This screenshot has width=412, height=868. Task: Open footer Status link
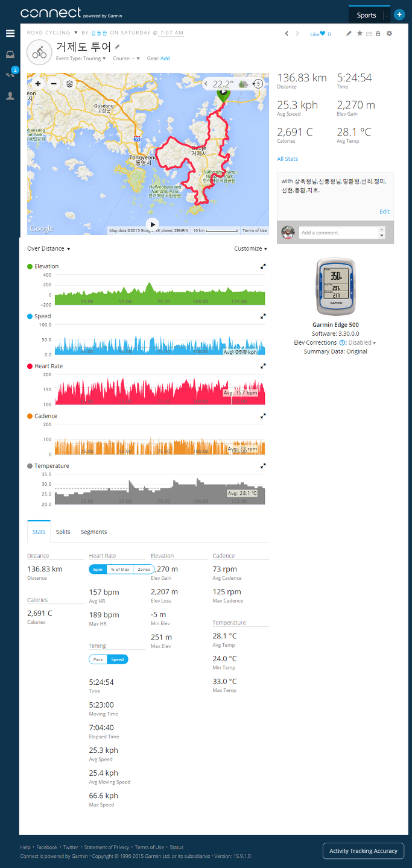(x=176, y=847)
